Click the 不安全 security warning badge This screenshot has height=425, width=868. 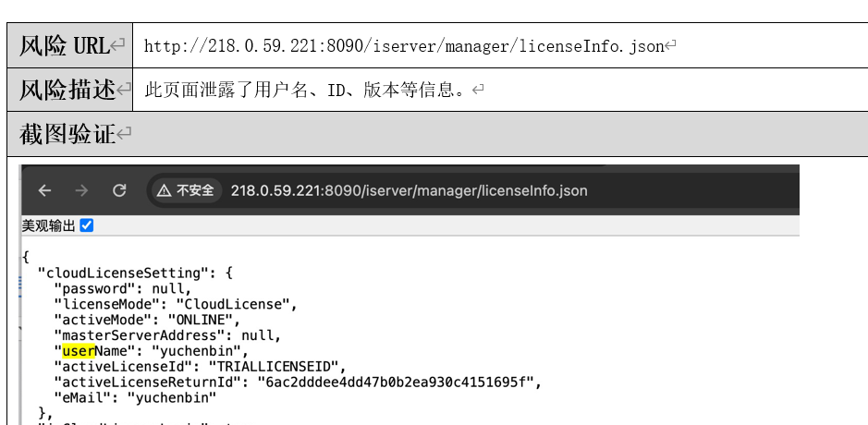pos(185,190)
